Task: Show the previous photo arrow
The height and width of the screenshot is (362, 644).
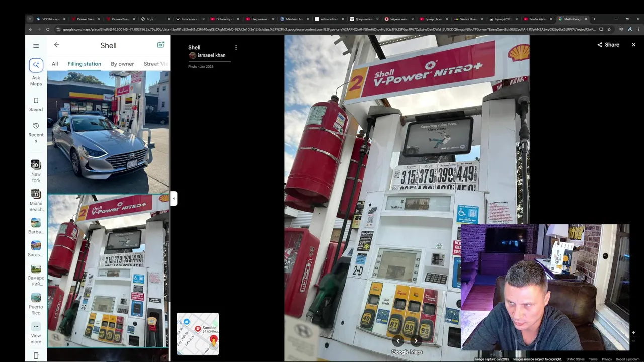Action: click(398, 340)
